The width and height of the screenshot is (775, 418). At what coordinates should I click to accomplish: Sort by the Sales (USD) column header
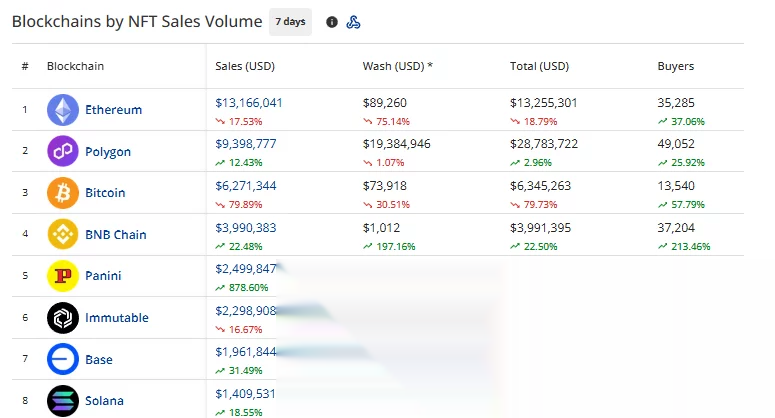(x=245, y=66)
